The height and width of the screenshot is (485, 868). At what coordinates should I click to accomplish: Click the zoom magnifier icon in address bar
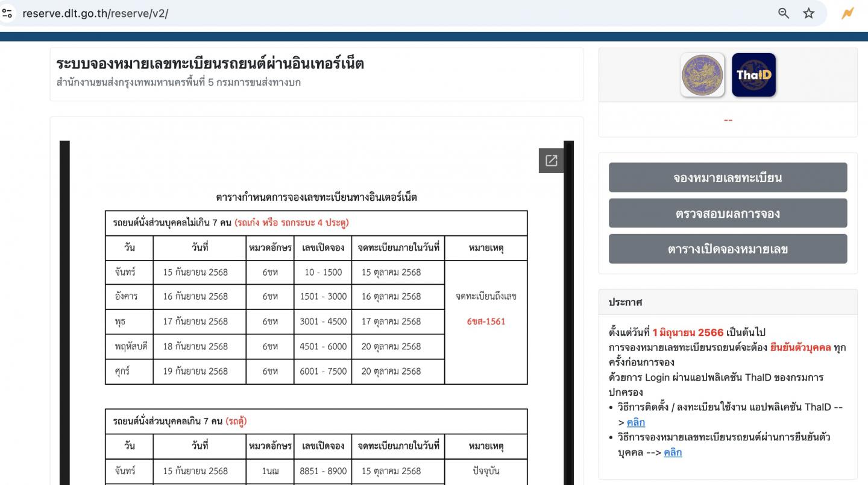tap(783, 13)
